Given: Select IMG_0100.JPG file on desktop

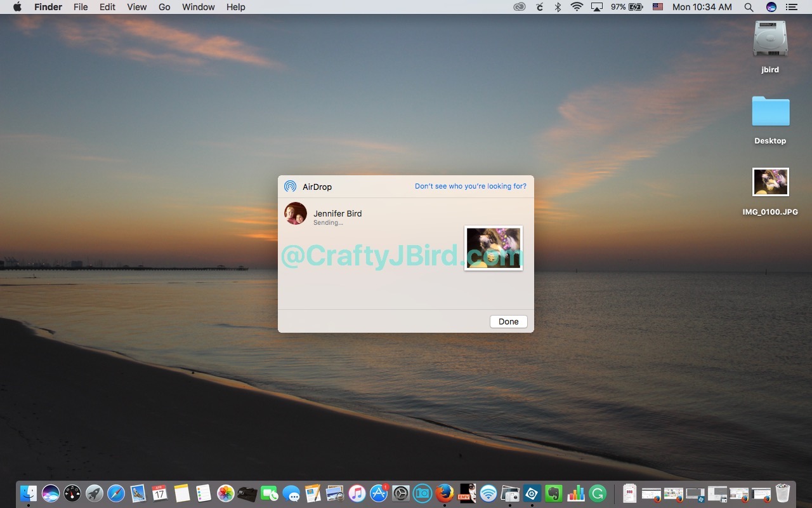Looking at the screenshot, I should click(x=770, y=183).
